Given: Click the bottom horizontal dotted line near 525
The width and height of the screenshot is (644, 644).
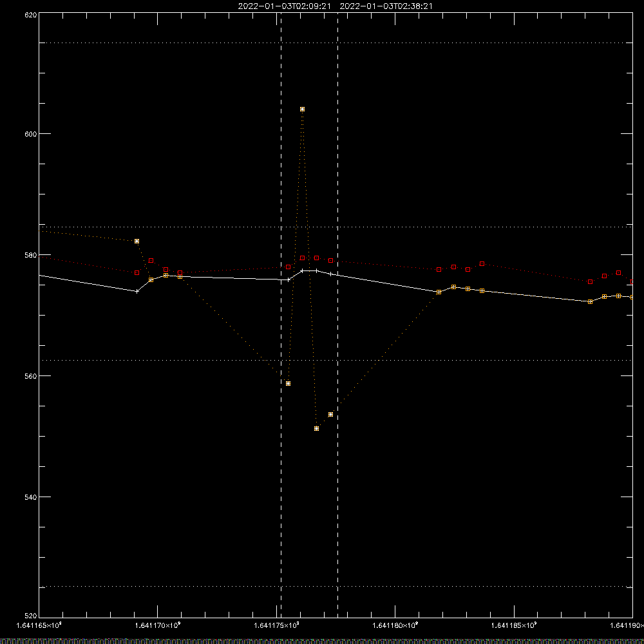Looking at the screenshot, I should point(336,587).
